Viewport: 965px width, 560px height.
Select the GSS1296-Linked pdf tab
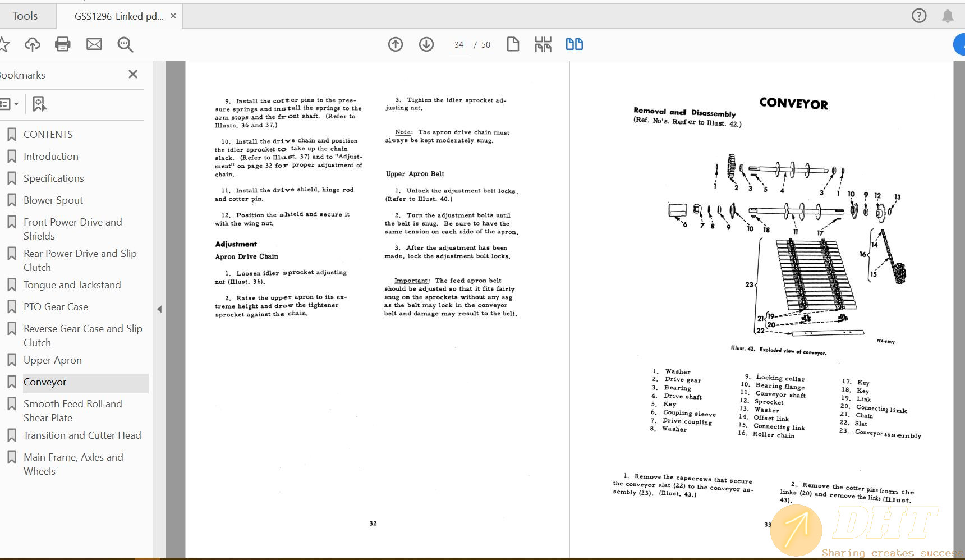[x=119, y=16]
